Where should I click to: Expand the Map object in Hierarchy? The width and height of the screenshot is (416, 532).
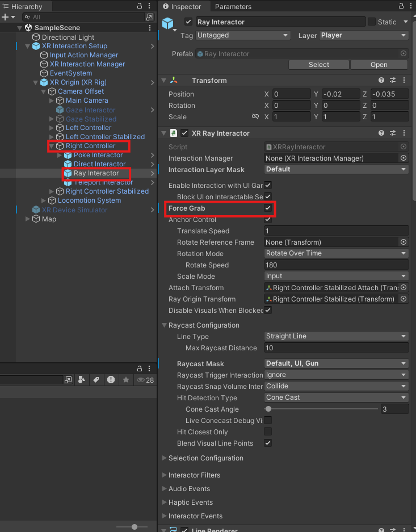tap(28, 219)
